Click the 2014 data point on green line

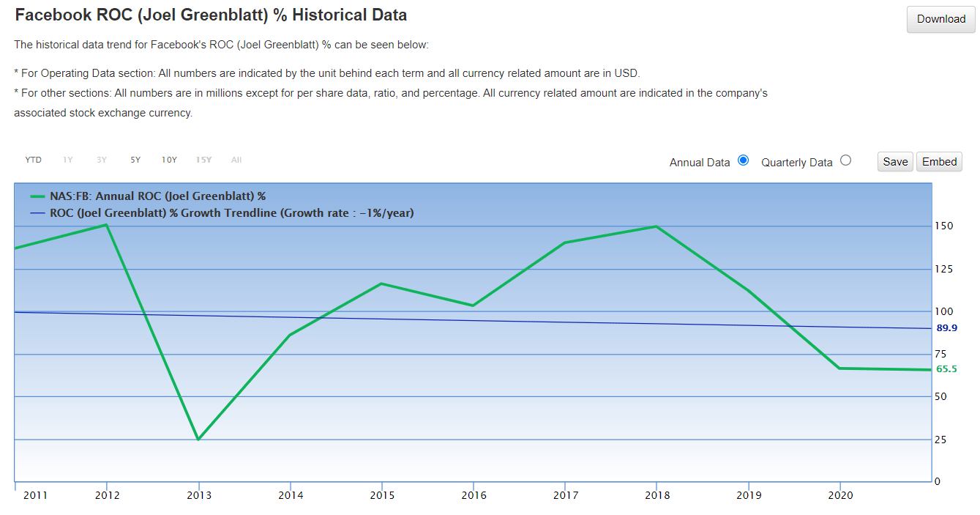(x=291, y=335)
